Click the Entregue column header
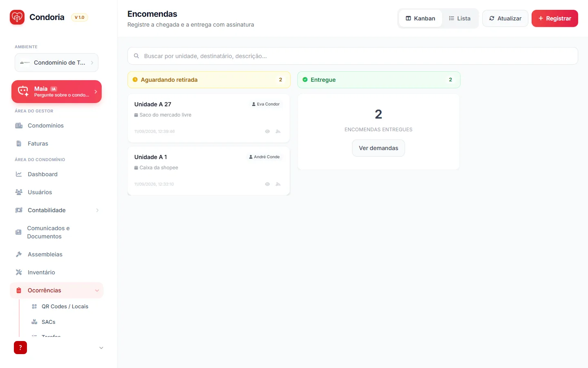Screen dimensions: 588x368 pos(379,80)
